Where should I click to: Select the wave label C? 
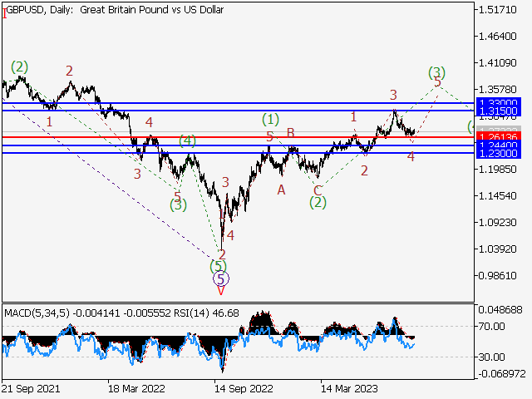point(318,190)
